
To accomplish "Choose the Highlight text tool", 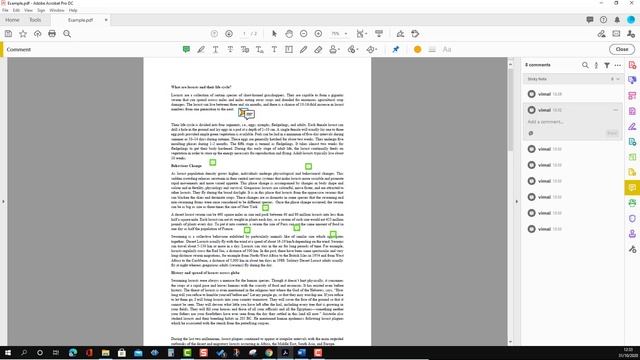I will pos(201,49).
